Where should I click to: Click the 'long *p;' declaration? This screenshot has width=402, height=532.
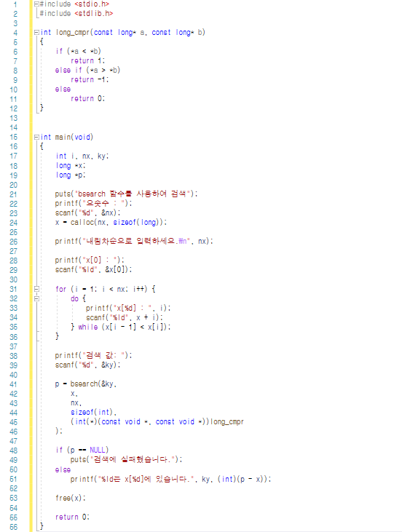pyautogui.click(x=71, y=175)
